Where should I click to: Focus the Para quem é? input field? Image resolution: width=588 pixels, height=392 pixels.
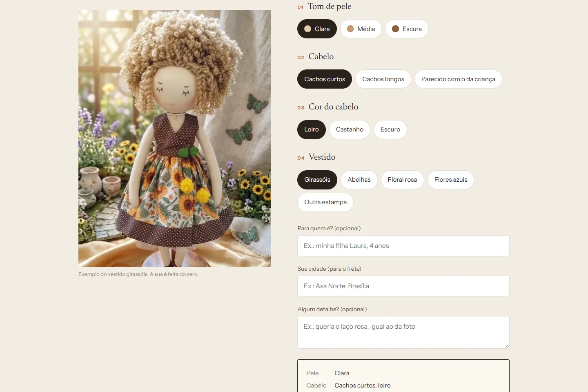403,246
